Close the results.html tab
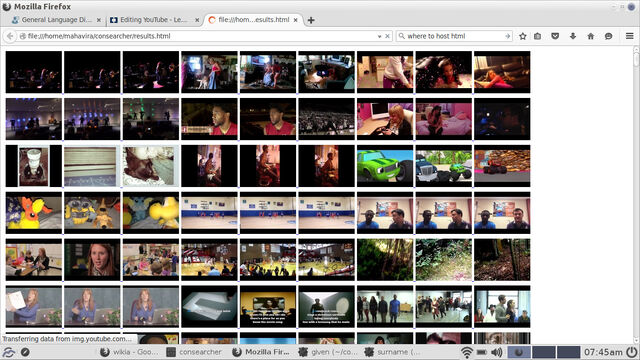 pyautogui.click(x=296, y=20)
